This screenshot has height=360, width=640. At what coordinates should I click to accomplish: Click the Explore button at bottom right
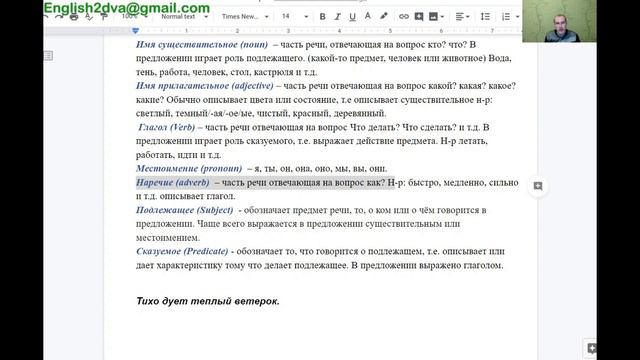coord(591,348)
